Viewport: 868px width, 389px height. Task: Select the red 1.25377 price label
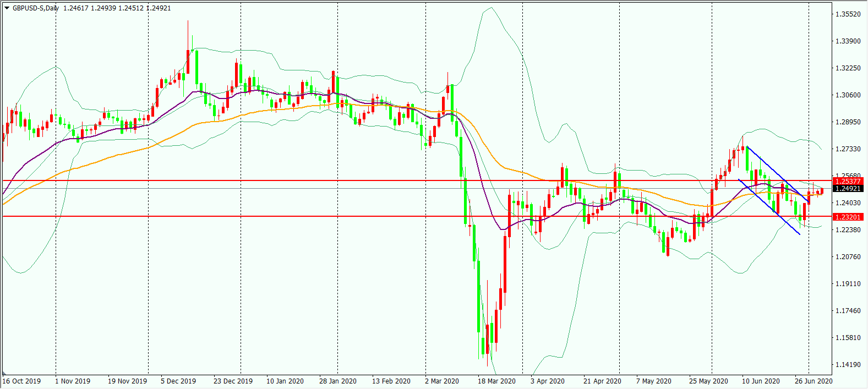click(x=848, y=181)
